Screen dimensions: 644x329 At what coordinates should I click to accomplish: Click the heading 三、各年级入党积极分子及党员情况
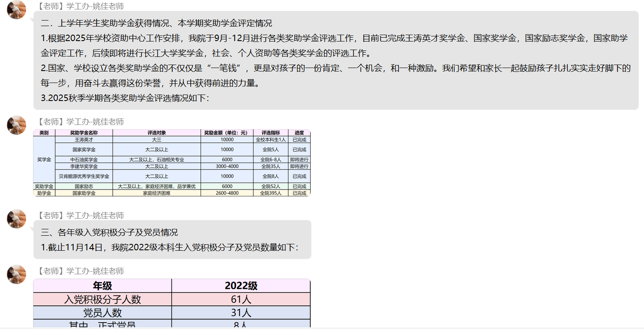point(109,232)
